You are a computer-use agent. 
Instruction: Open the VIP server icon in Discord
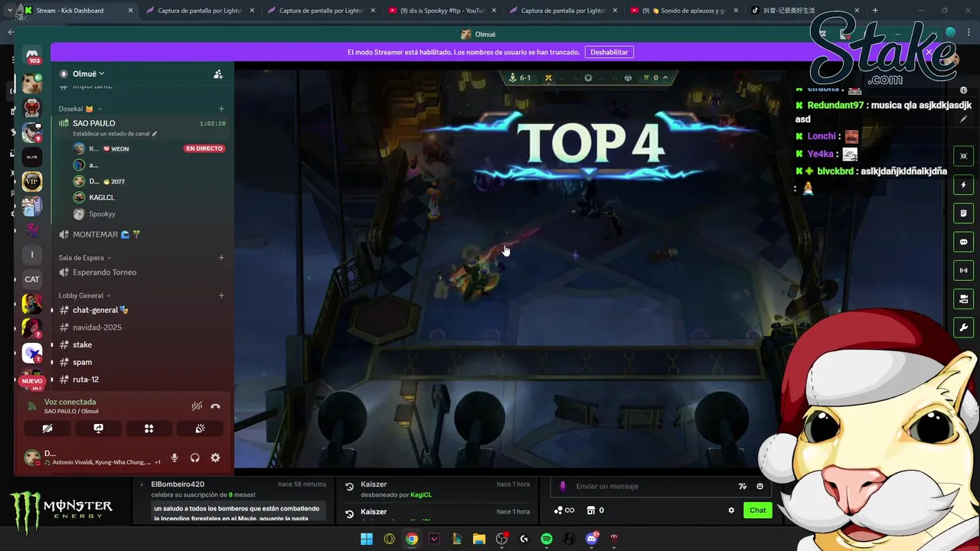pos(32,181)
